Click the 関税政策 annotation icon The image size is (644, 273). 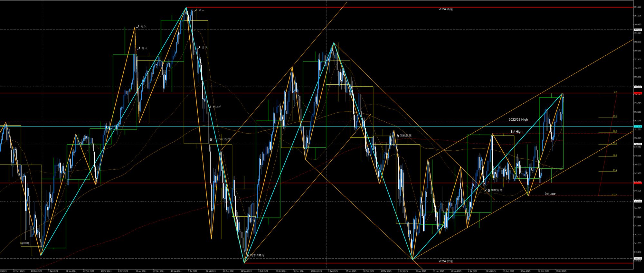398,136
